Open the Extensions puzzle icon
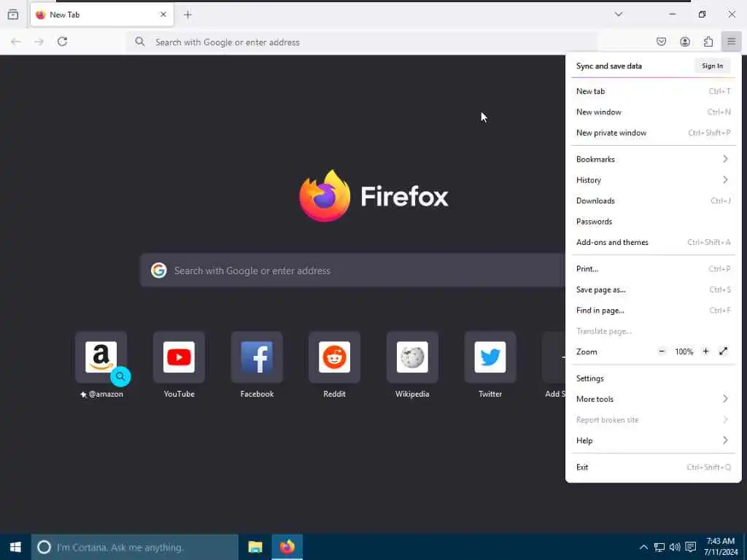The height and width of the screenshot is (560, 747). [708, 42]
